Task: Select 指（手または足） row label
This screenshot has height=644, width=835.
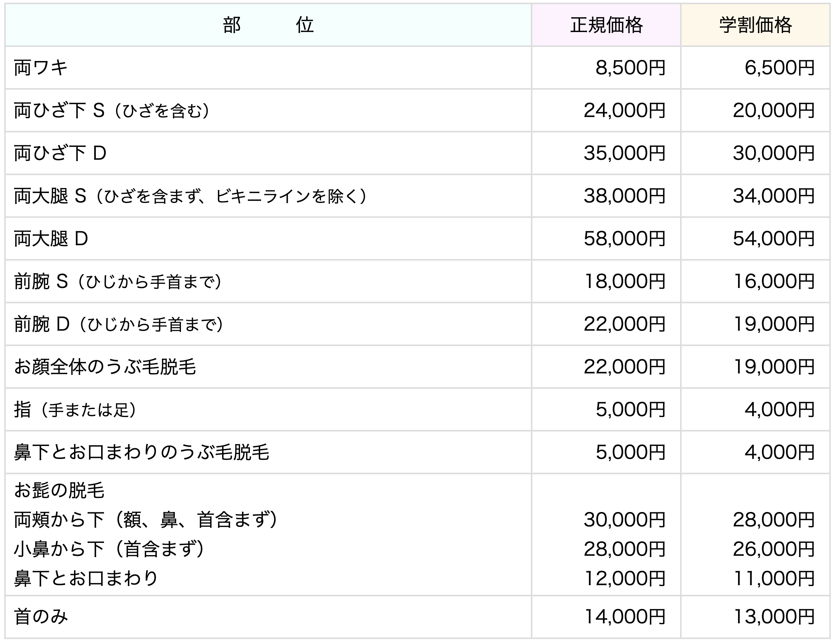Action: 75,410
